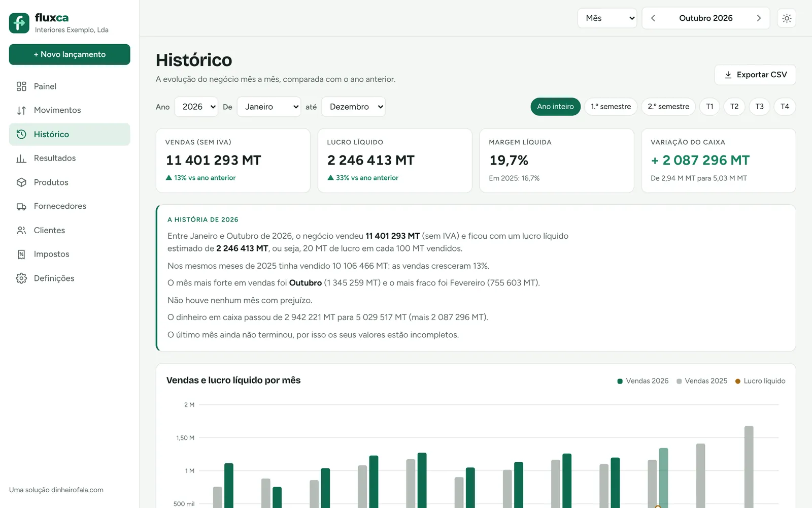The height and width of the screenshot is (508, 812).
Task: Toggle the Vendas 2026 legend swatch
Action: point(620,381)
